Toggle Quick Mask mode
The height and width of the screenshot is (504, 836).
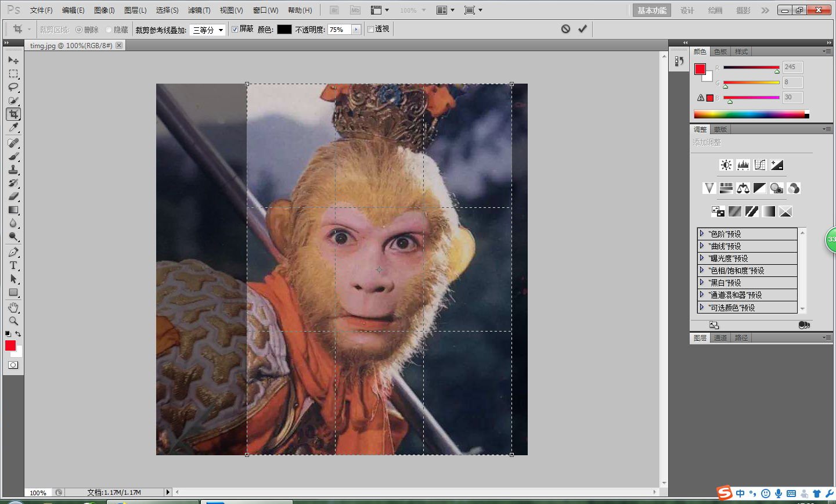pyautogui.click(x=13, y=365)
